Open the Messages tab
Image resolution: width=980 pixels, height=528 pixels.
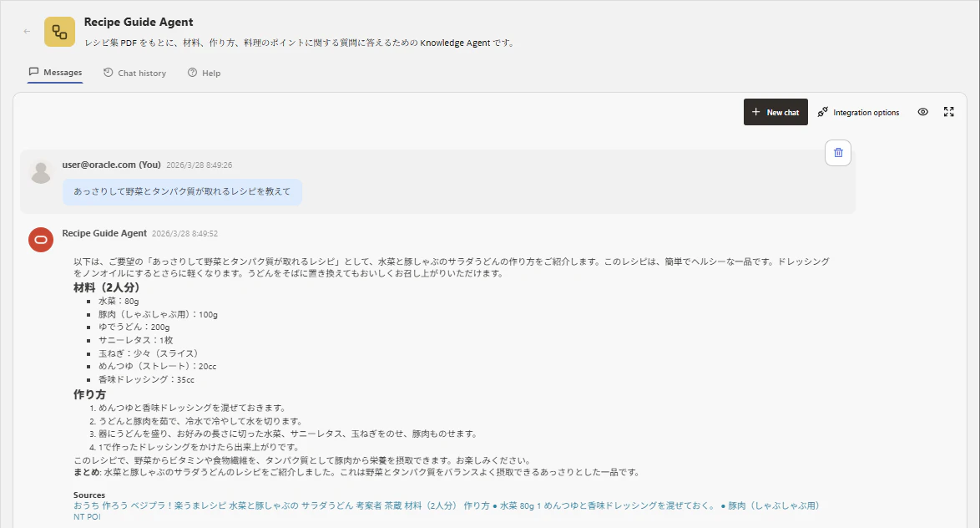(x=55, y=73)
